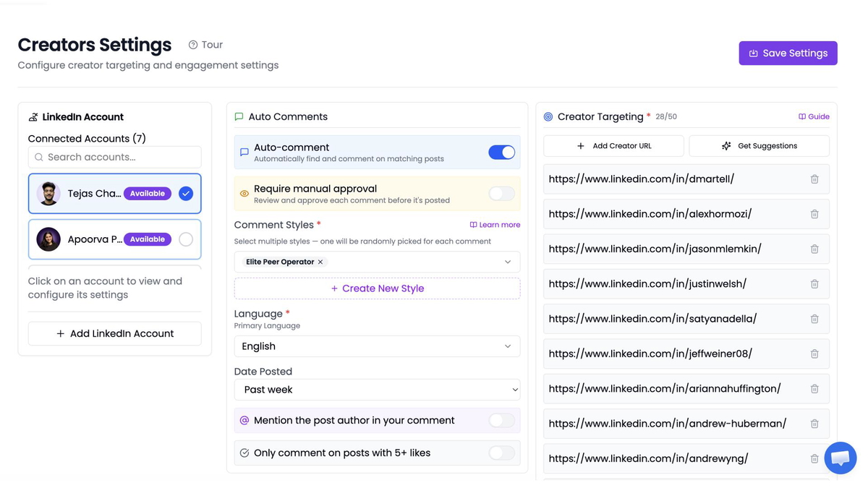Click the Search accounts magnifier icon
The width and height of the screenshot is (868, 488).
tap(39, 157)
